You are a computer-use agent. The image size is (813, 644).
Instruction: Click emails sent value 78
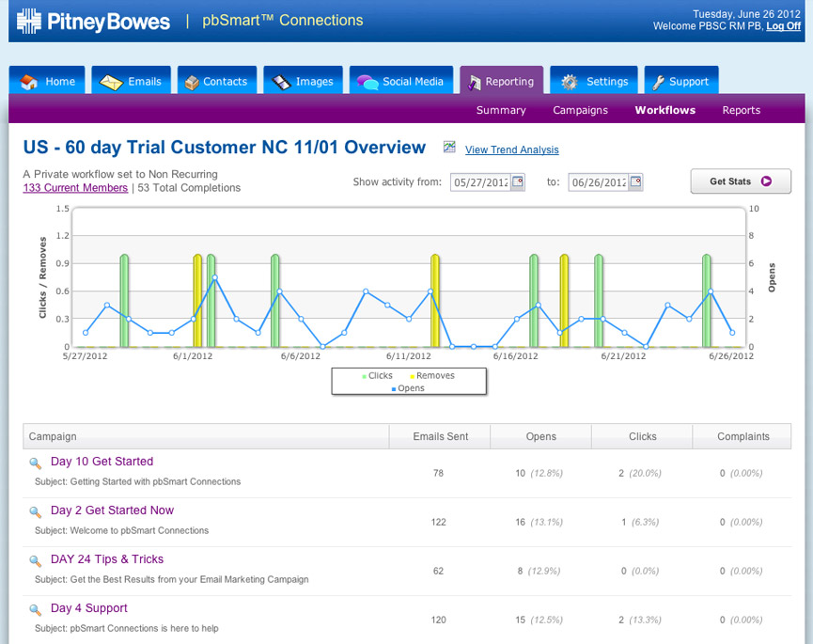[438, 473]
